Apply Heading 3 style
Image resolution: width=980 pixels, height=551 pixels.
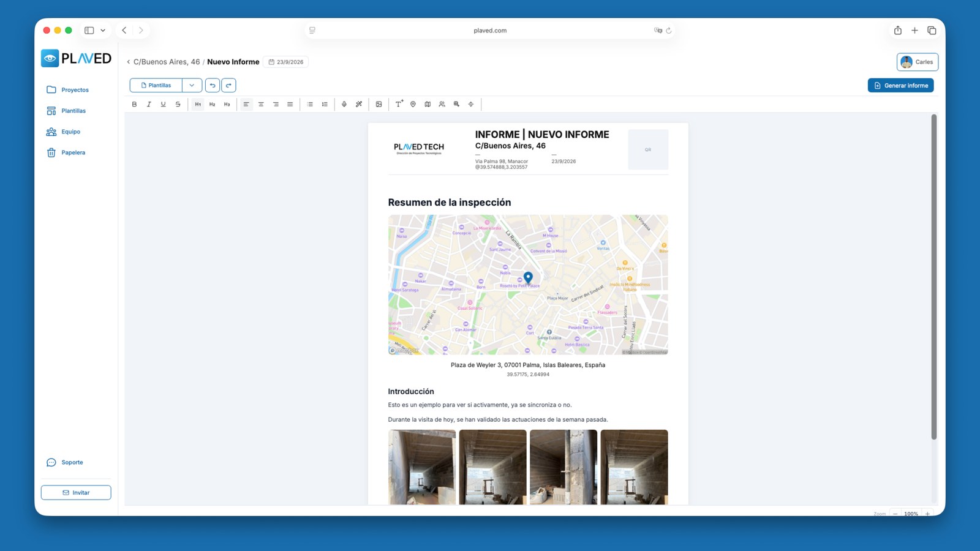pyautogui.click(x=227, y=104)
